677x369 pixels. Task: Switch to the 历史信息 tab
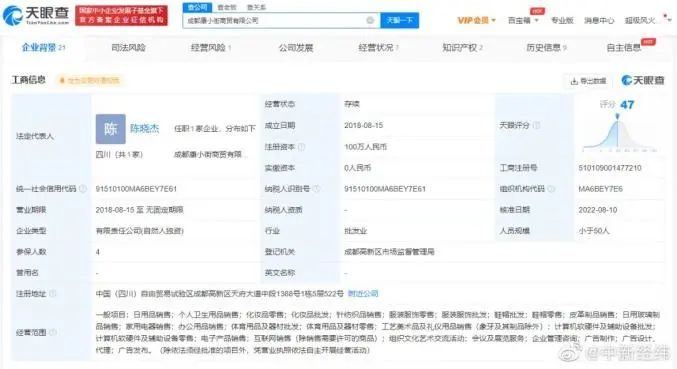coord(546,47)
